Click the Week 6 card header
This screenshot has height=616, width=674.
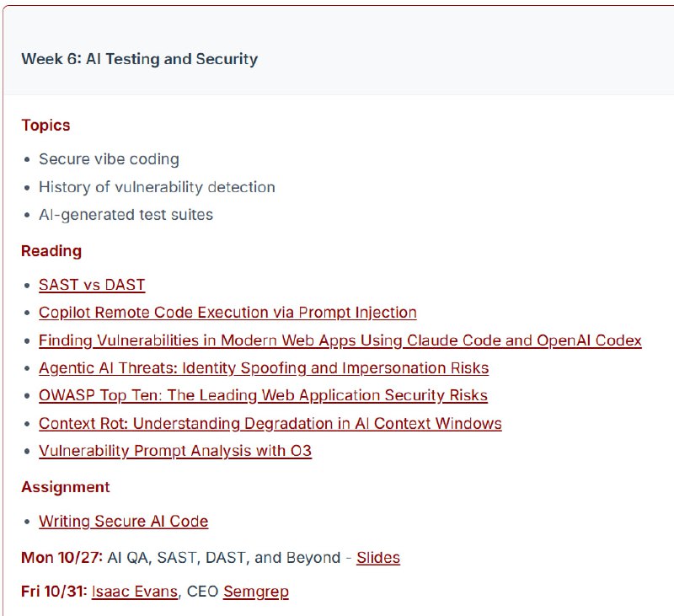pyautogui.click(x=140, y=59)
